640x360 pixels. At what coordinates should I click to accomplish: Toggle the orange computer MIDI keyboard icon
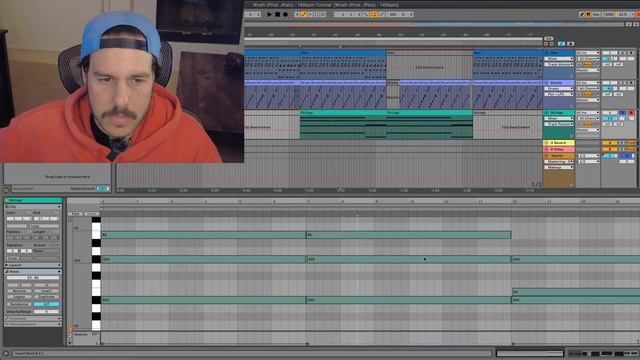click(x=589, y=14)
